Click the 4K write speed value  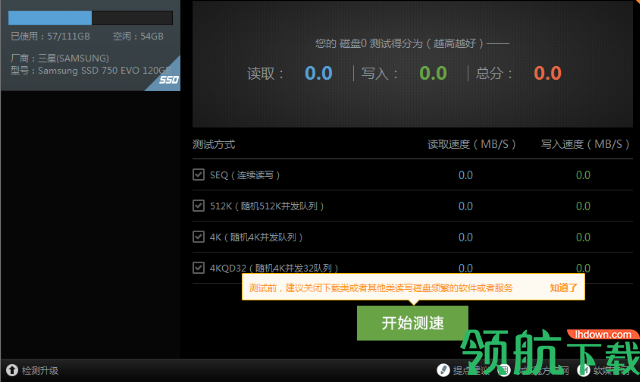(583, 237)
